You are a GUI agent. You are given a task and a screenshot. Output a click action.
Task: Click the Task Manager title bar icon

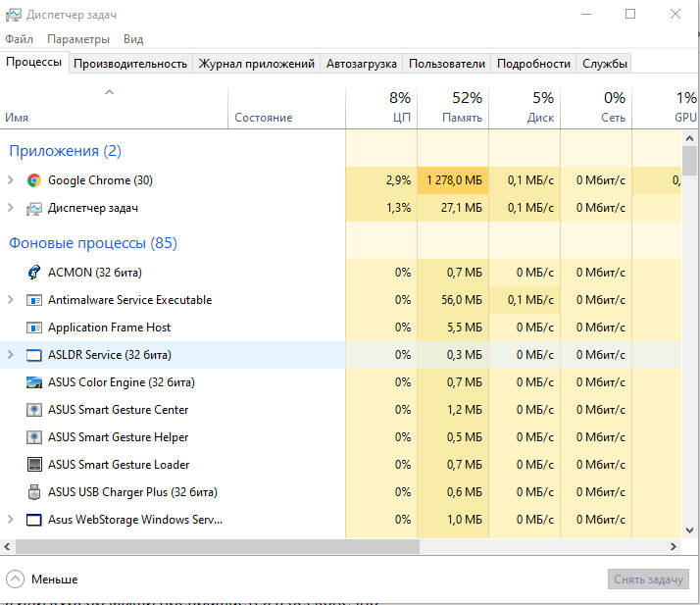pos(13,15)
